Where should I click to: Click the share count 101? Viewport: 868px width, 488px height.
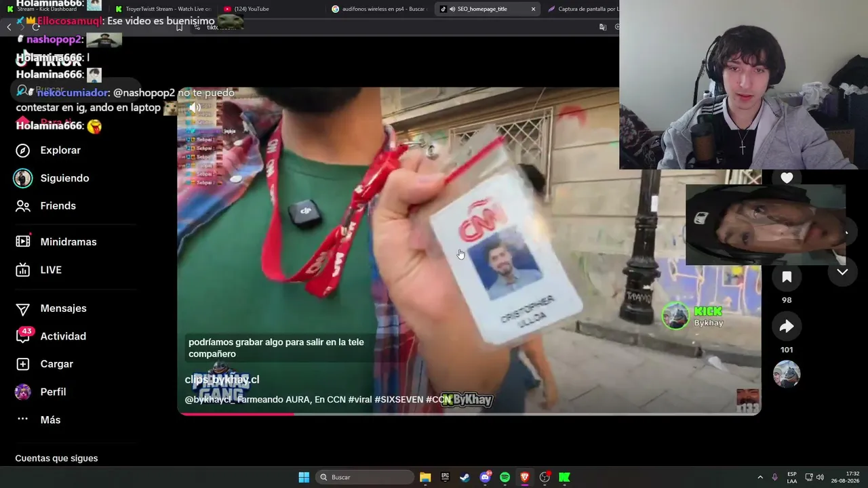pos(787,350)
